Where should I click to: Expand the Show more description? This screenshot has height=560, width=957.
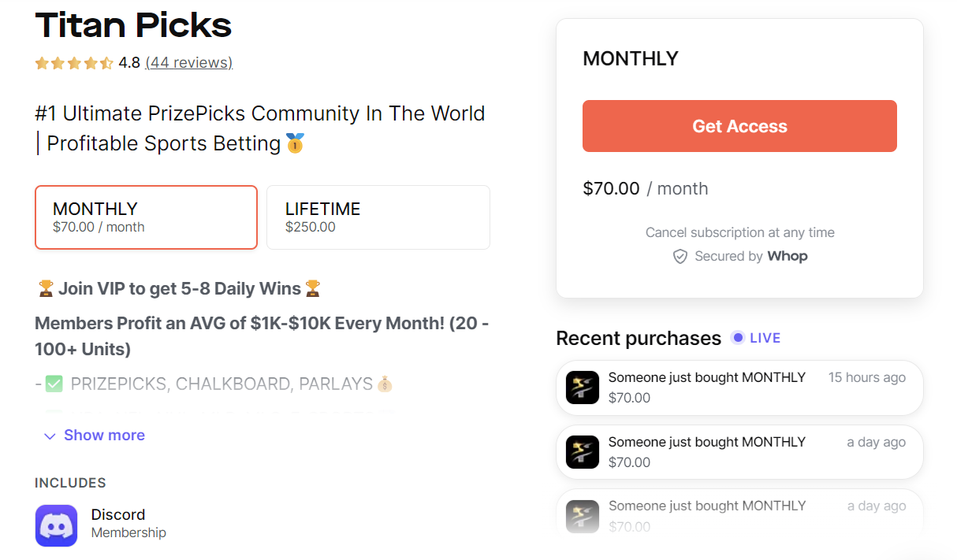[x=103, y=435]
